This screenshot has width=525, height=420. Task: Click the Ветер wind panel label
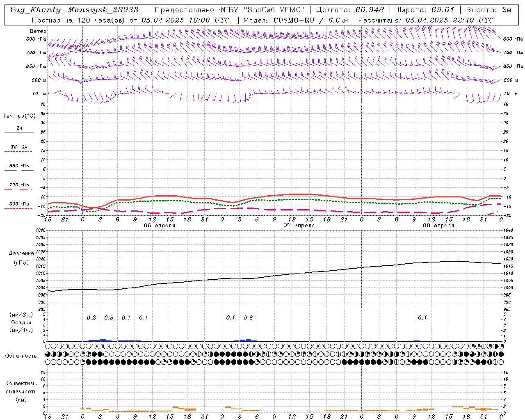click(x=38, y=31)
